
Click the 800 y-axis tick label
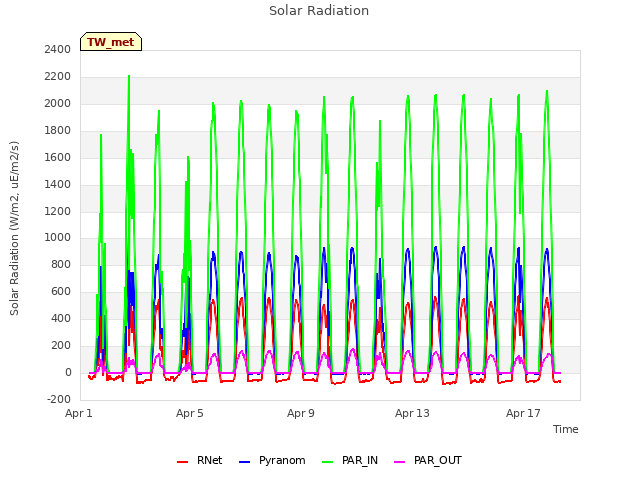61,265
